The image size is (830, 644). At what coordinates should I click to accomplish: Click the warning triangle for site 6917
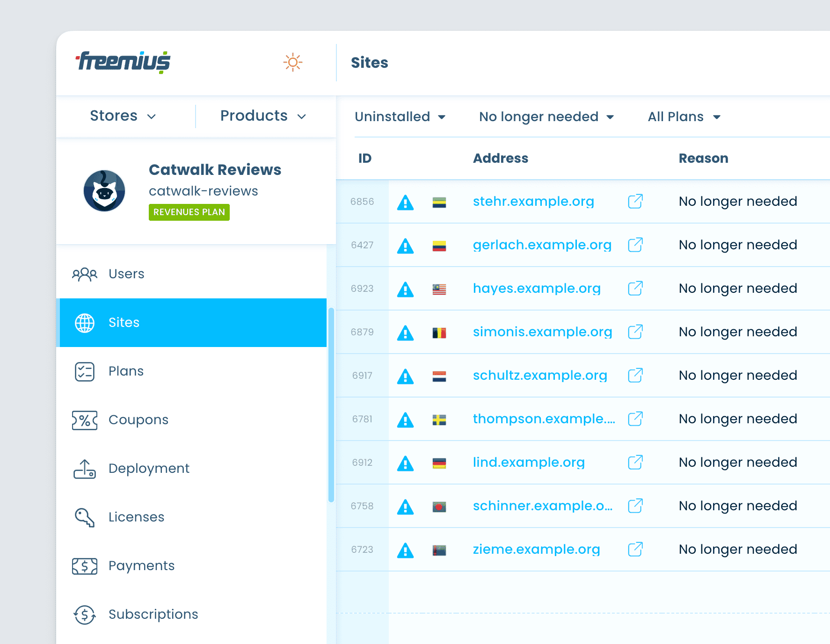(405, 376)
